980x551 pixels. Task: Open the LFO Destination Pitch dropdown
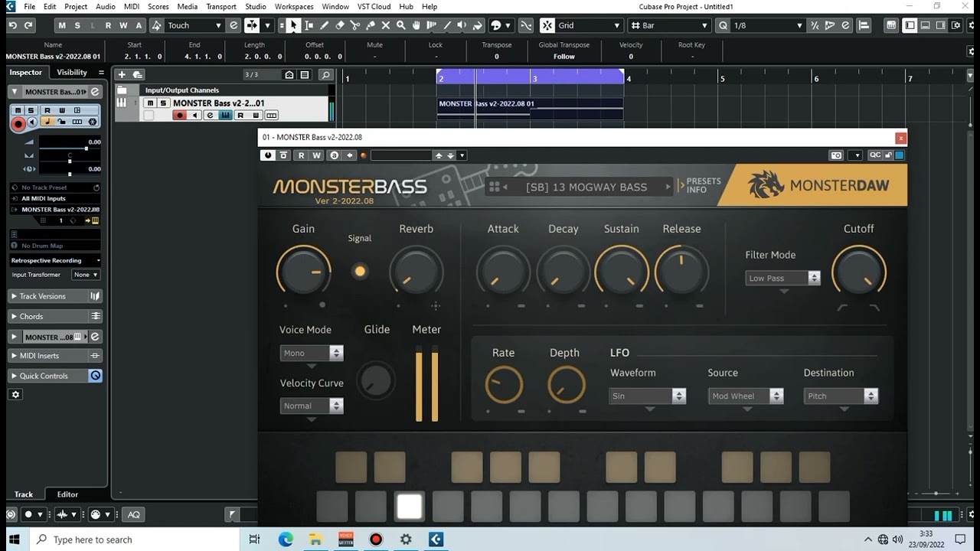[x=841, y=396]
